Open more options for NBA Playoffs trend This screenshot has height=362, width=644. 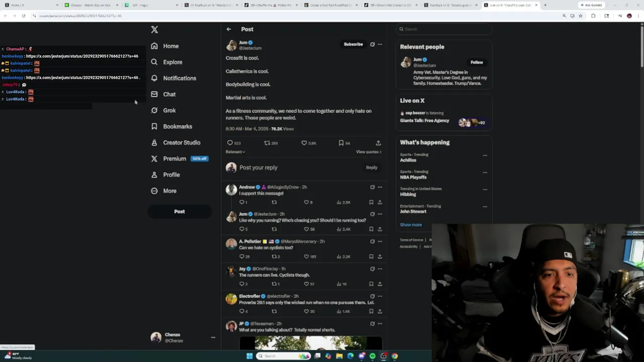(485, 172)
